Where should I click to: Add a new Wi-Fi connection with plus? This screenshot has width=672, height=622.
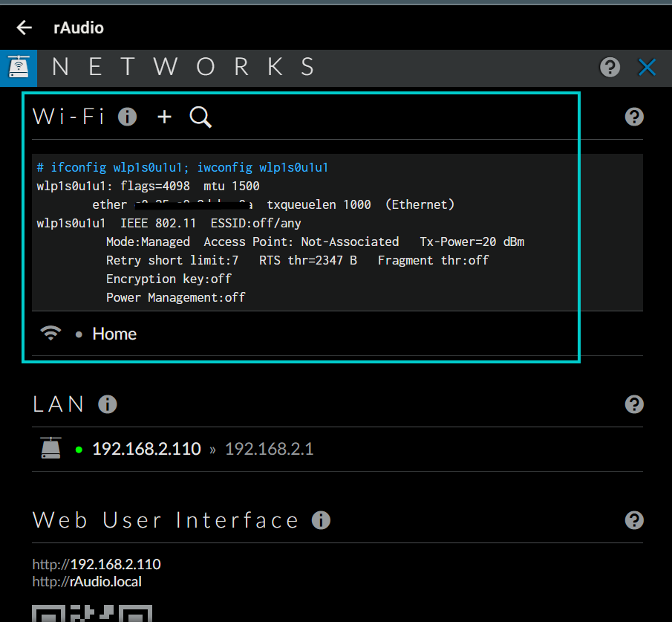pos(165,117)
